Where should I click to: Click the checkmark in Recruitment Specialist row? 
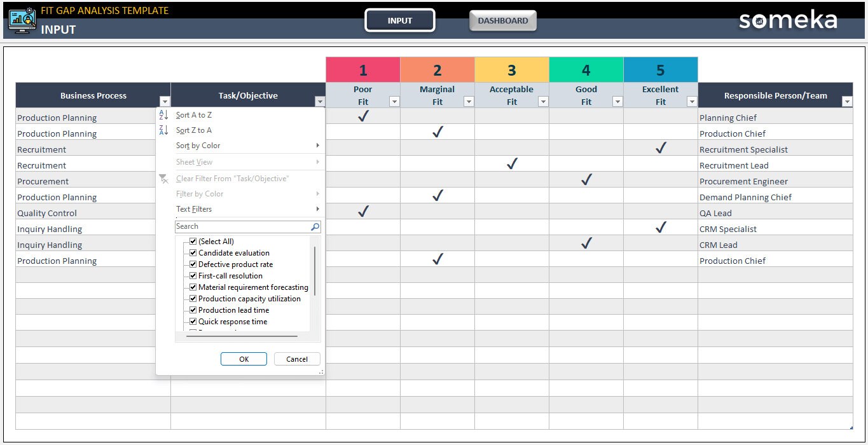tap(661, 147)
